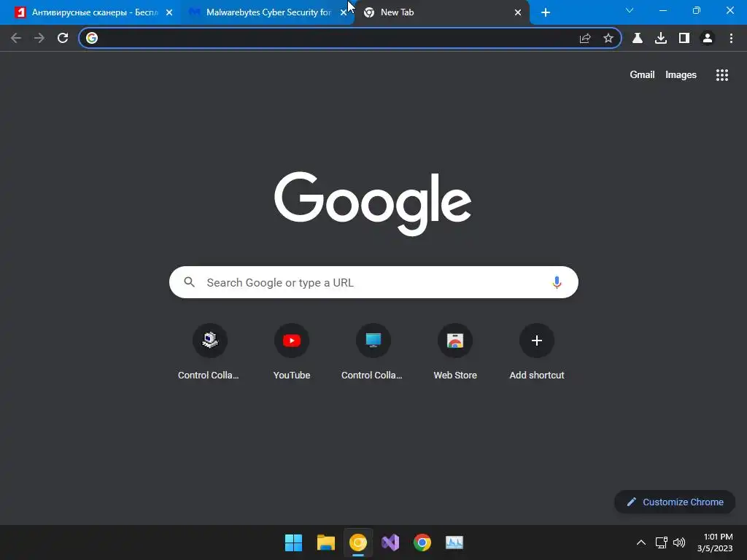Close the Malwarebytes tab
747x560 pixels.
(x=343, y=13)
